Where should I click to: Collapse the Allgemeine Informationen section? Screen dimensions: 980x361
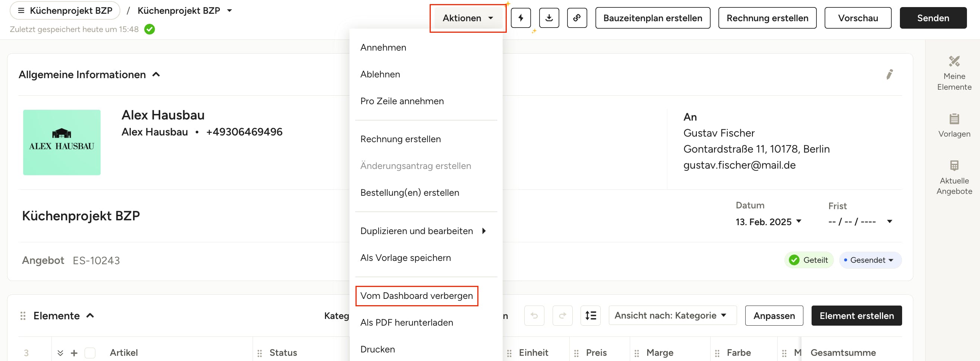[156, 74]
